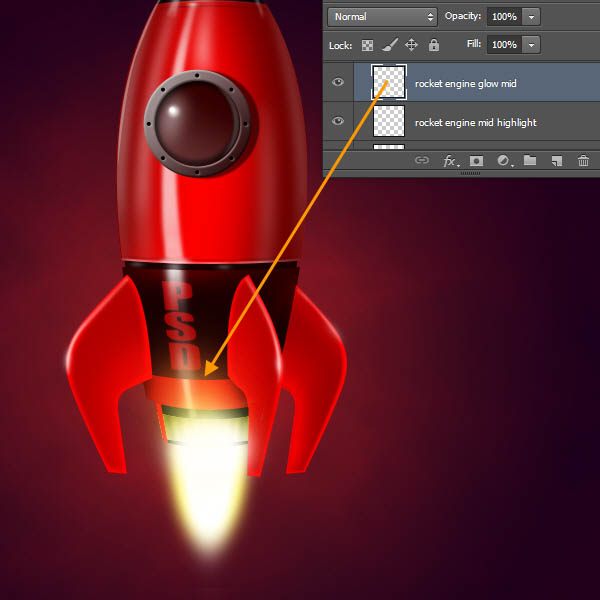Click the link layers icon
The height and width of the screenshot is (600, 600).
point(422,160)
